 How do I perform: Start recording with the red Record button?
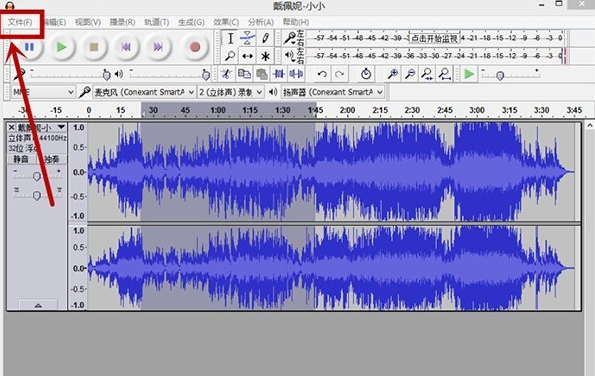195,47
